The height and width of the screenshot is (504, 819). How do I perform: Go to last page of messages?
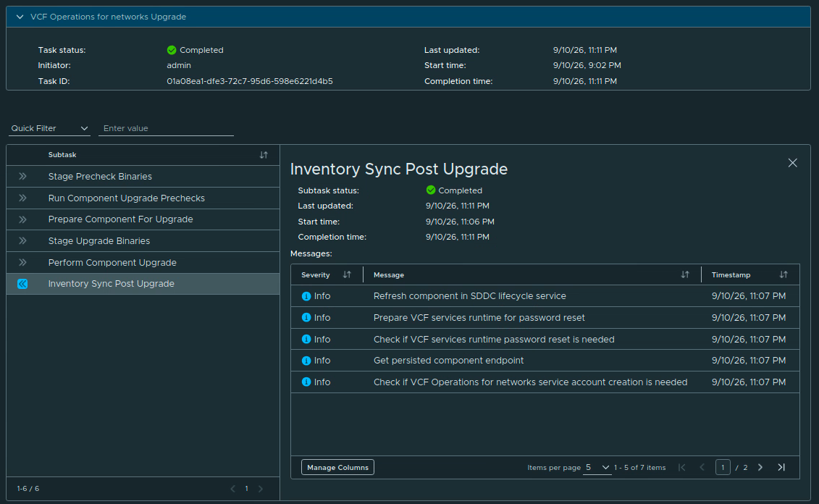[x=781, y=468]
